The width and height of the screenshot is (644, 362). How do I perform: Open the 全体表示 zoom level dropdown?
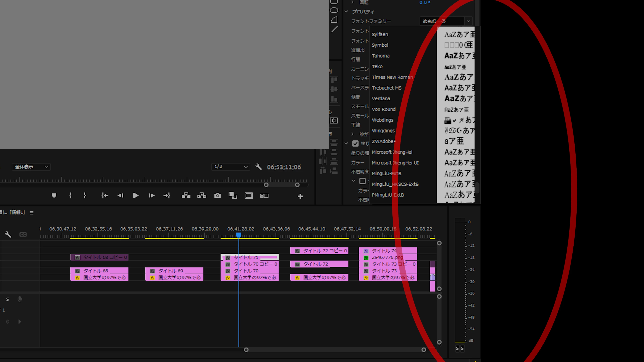[x=31, y=167]
